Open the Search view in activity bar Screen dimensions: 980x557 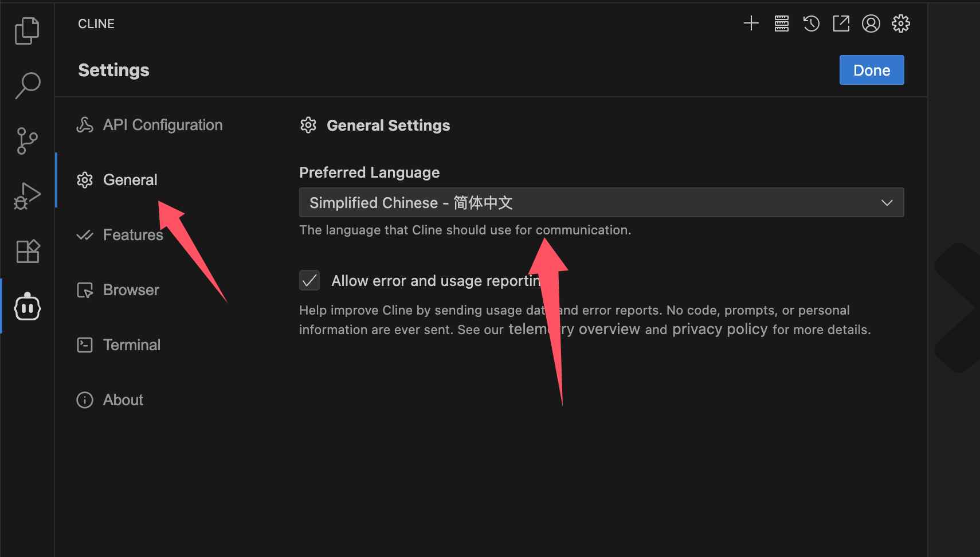[x=27, y=85]
